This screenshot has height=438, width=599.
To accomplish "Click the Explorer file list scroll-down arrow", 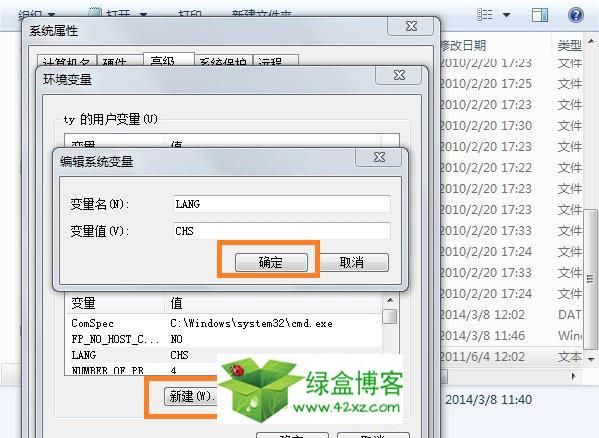I will 591,359.
